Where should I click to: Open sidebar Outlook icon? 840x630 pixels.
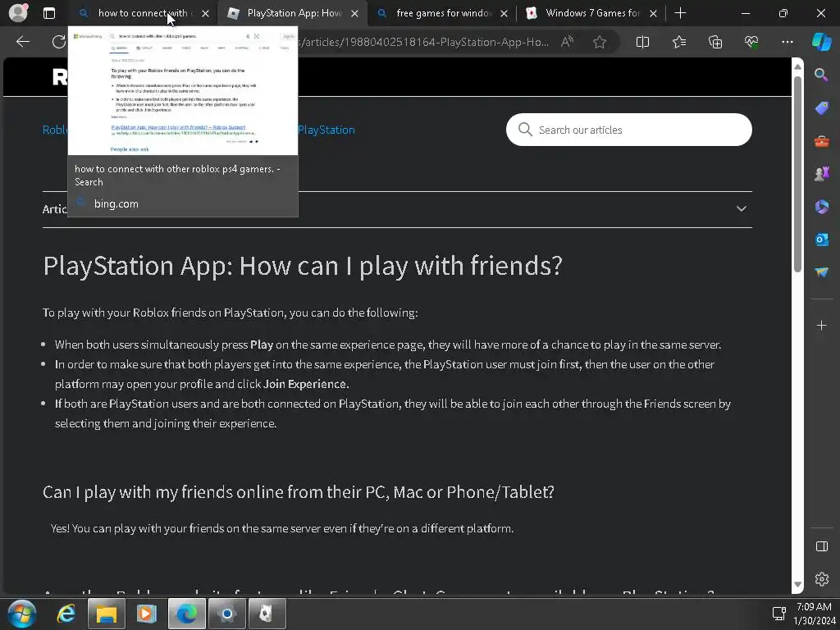coord(821,240)
